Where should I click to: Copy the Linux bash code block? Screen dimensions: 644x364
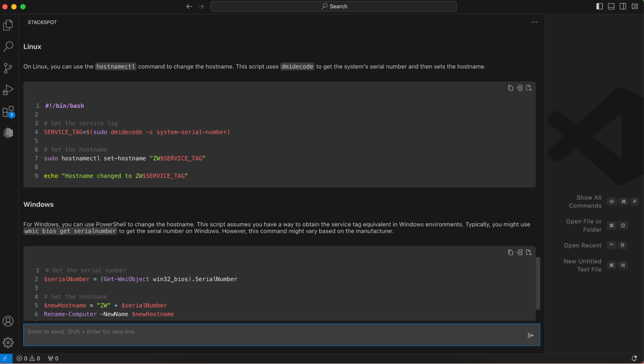pos(510,88)
